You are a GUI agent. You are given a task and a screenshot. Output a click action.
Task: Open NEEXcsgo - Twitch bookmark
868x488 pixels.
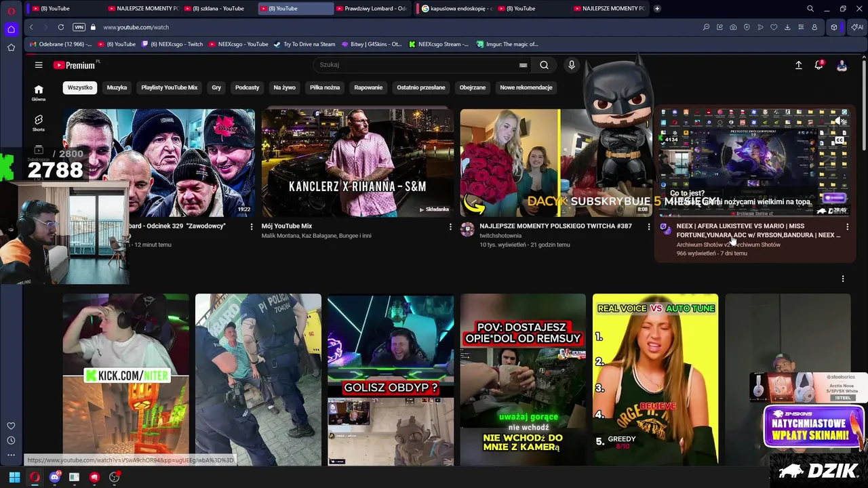point(172,44)
